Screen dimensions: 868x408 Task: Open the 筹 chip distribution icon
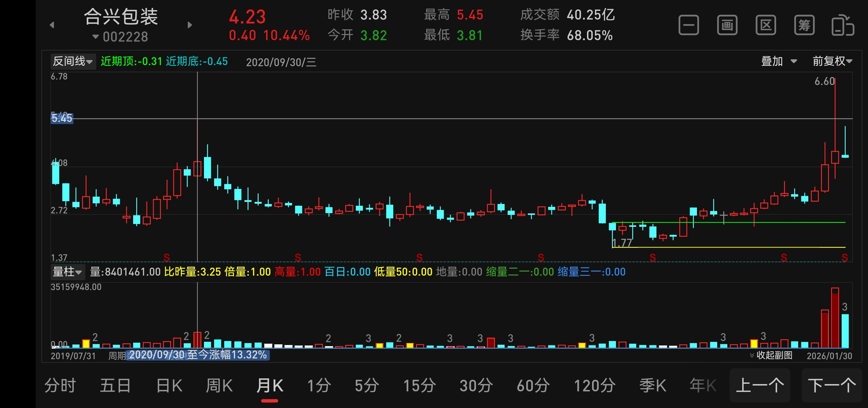tap(804, 25)
